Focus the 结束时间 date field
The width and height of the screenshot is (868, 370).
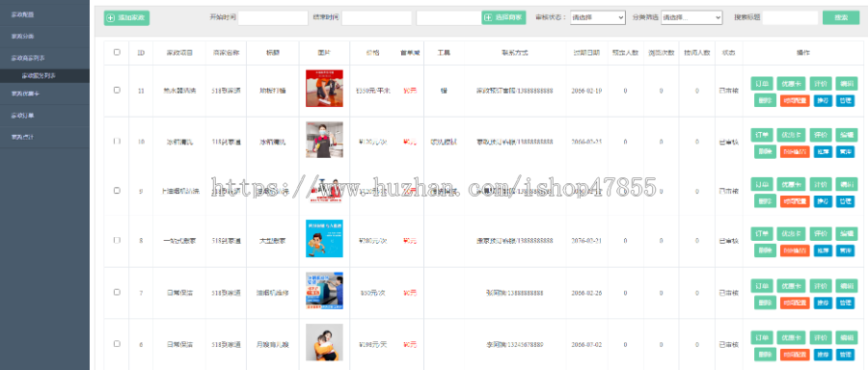[376, 17]
